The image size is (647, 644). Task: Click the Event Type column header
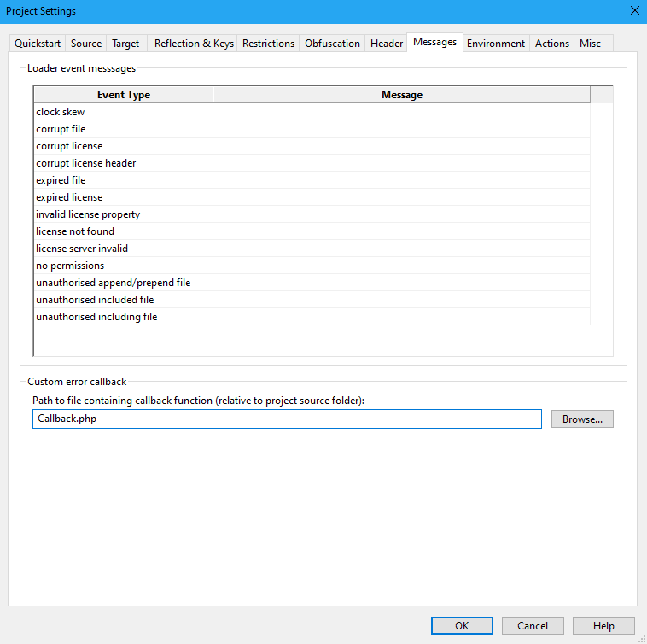pyautogui.click(x=123, y=95)
